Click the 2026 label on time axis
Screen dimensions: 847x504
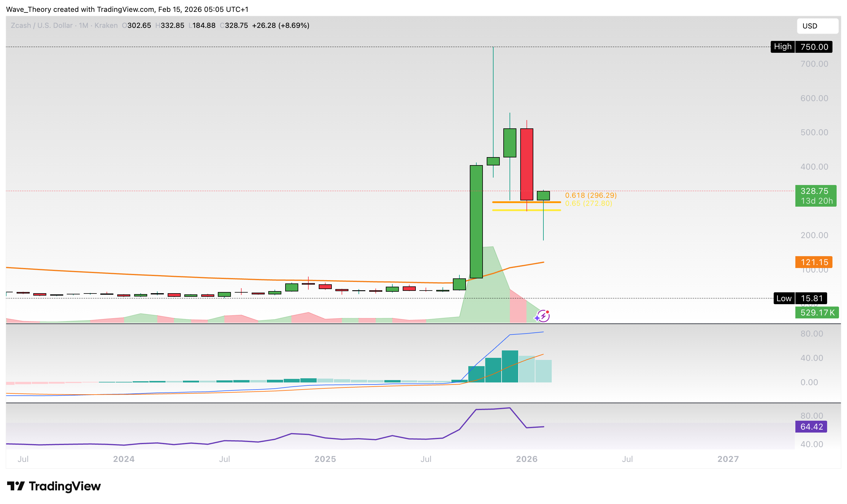coord(526,459)
